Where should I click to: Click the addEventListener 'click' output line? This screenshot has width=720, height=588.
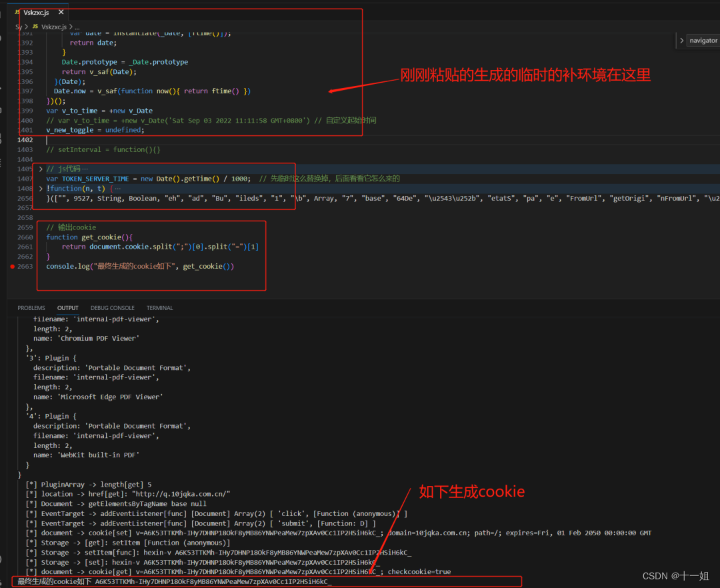point(216,513)
